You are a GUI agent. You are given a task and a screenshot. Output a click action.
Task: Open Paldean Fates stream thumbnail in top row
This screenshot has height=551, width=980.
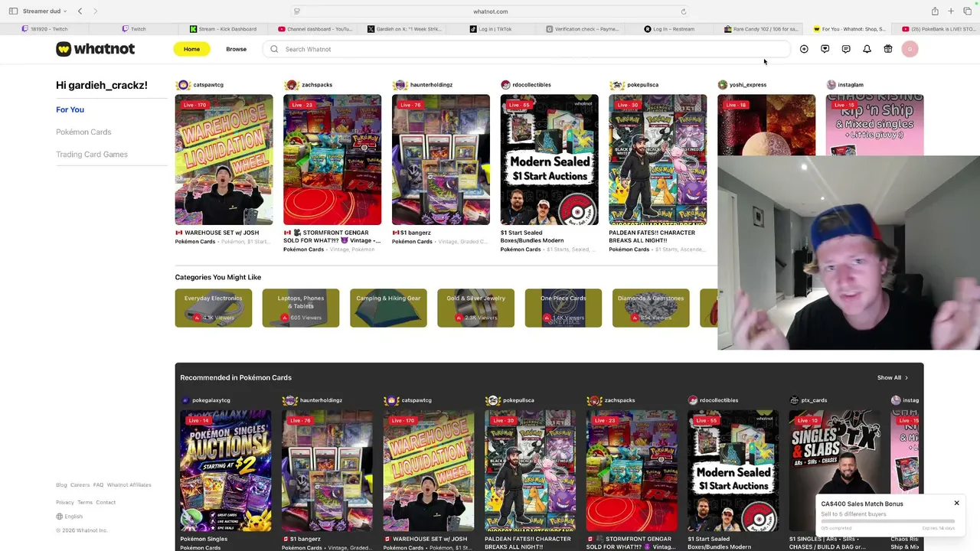click(x=658, y=160)
